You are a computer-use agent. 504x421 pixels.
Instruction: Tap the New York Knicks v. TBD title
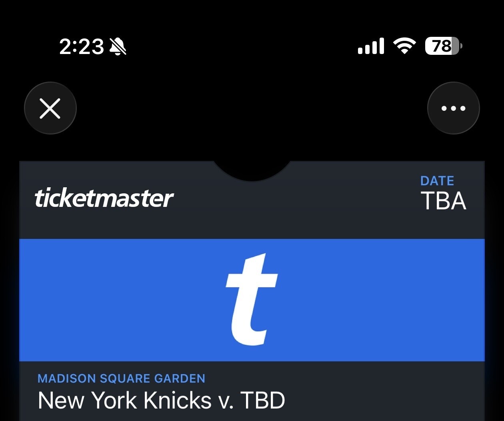pyautogui.click(x=161, y=400)
